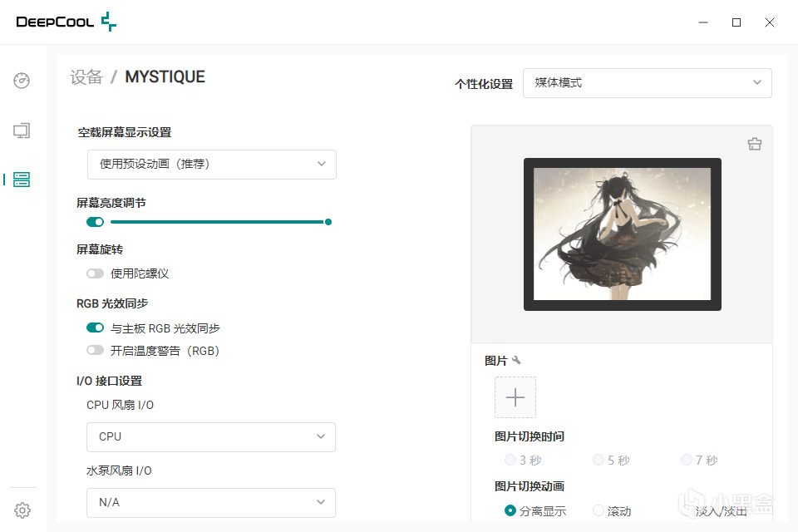Select the 滚动 transition radio button
The height and width of the screenshot is (532, 798).
pos(598,510)
